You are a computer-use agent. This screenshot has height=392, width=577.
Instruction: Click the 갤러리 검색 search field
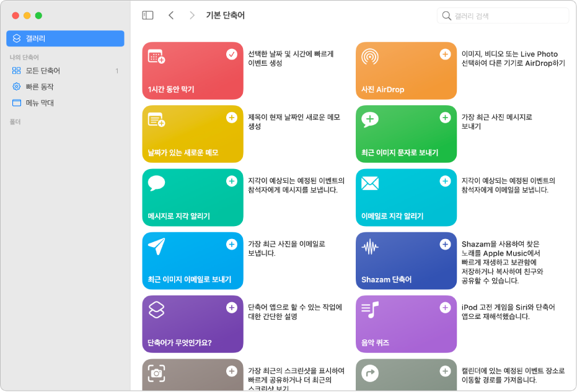click(x=502, y=15)
